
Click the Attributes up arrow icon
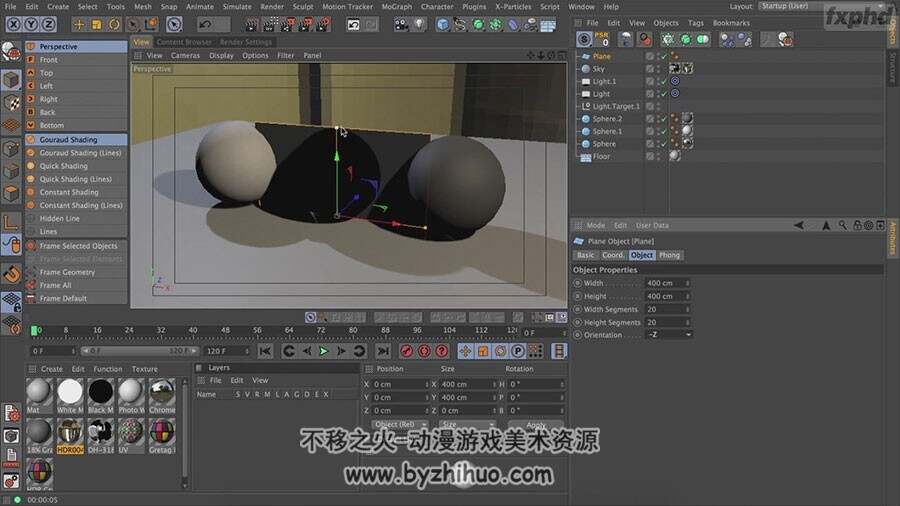[826, 225]
